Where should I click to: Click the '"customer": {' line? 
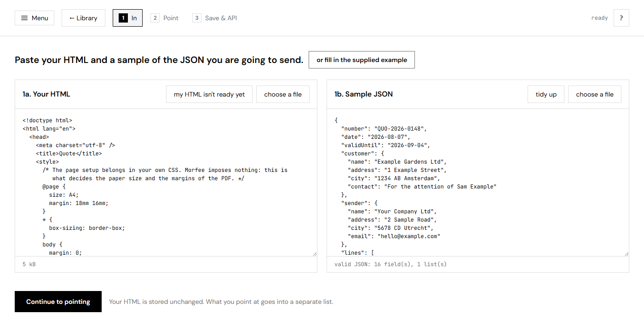point(362,154)
